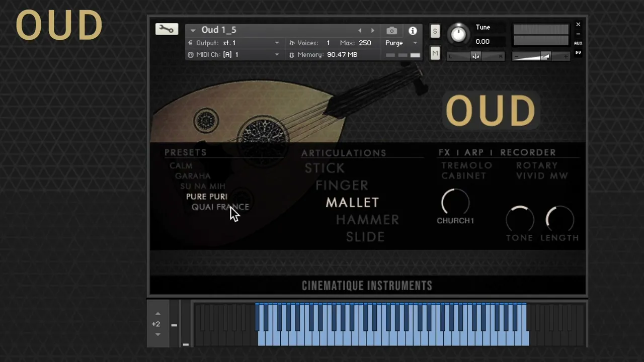
Task: Expand the Purge menu
Action: coord(415,43)
